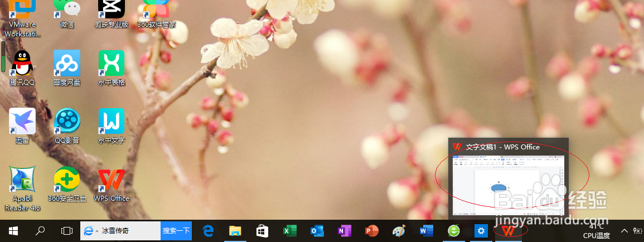The width and height of the screenshot is (644, 242).
Task: Open the Windows Start menu
Action: click(x=13, y=231)
